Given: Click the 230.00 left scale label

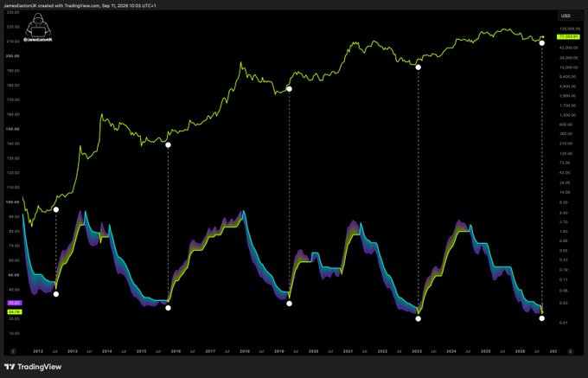Looking at the screenshot, I should point(14,12).
